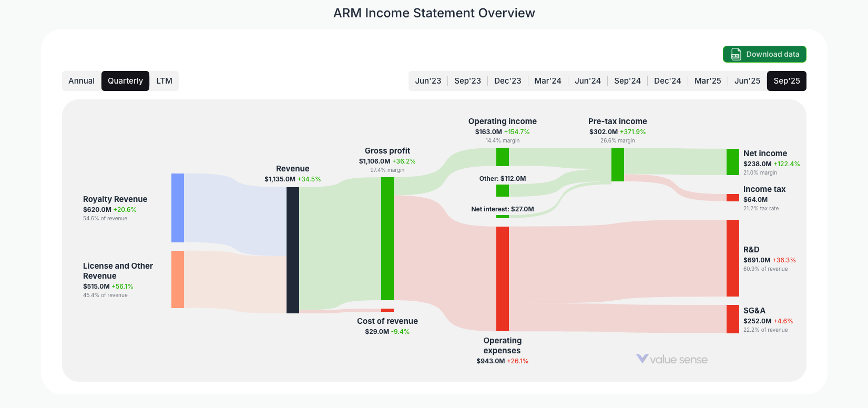Viewport: 868px width, 408px height.
Task: Switch to Annual view mode
Action: click(81, 80)
